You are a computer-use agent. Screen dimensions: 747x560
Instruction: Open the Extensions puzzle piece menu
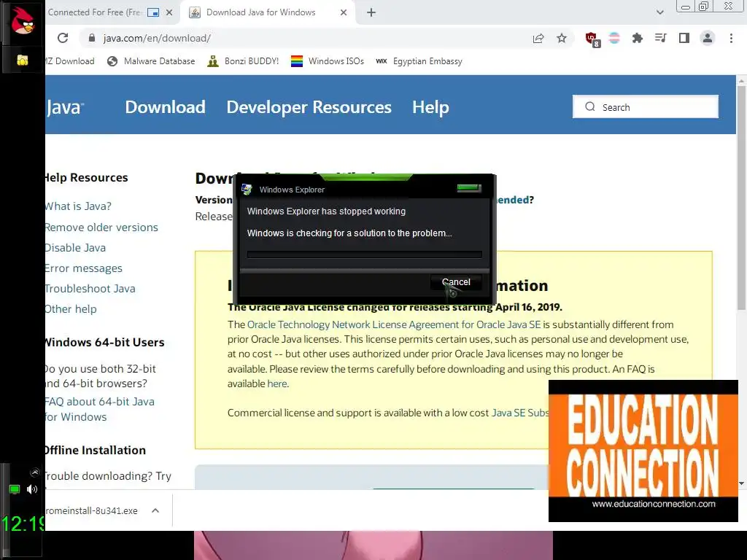tap(637, 38)
